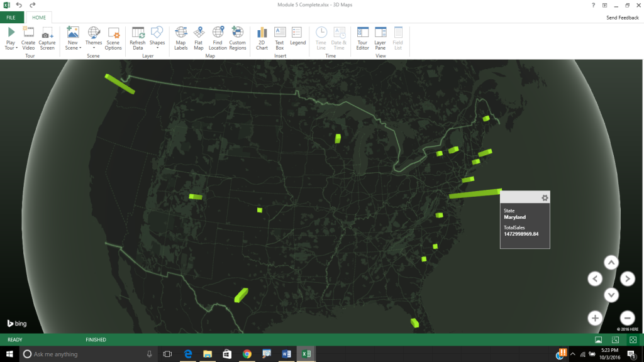Tilt map up with up arrow

coord(611,263)
